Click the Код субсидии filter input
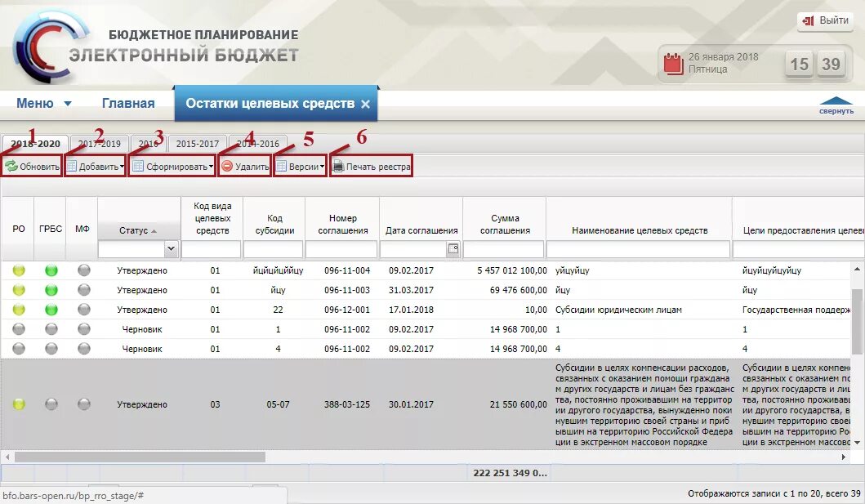865x504 pixels. point(274,249)
